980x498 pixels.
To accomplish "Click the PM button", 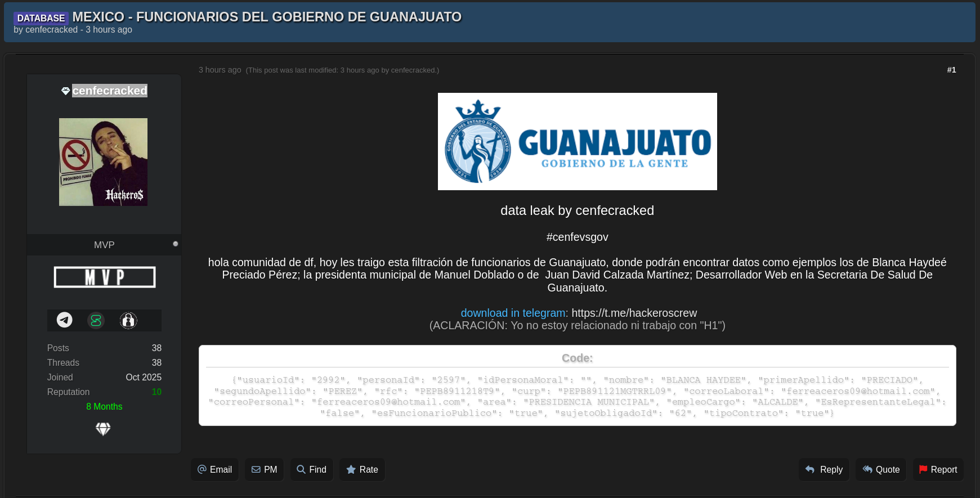I will pos(264,469).
